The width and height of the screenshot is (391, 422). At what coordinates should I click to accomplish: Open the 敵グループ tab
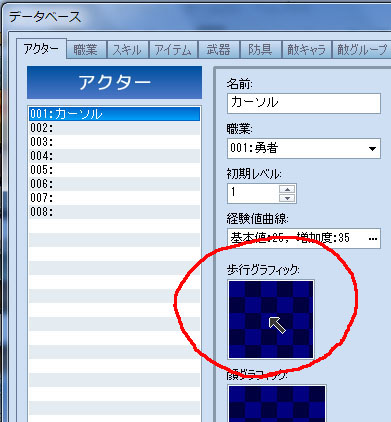(x=362, y=50)
